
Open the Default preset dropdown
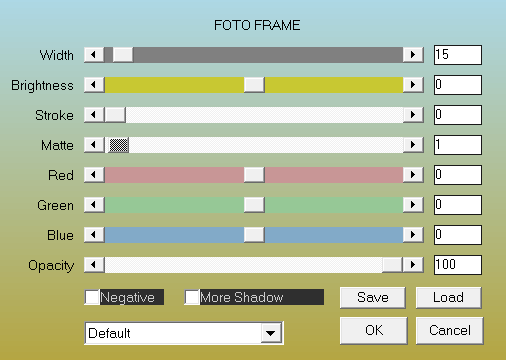(x=271, y=333)
